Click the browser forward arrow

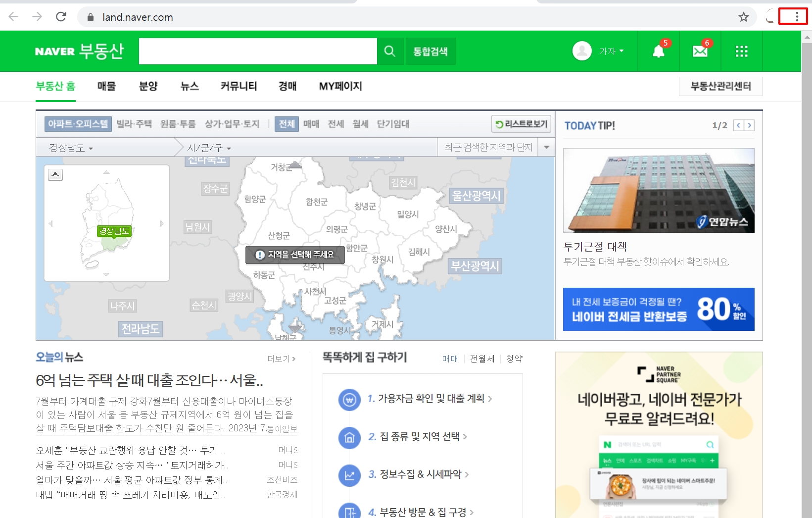(37, 17)
